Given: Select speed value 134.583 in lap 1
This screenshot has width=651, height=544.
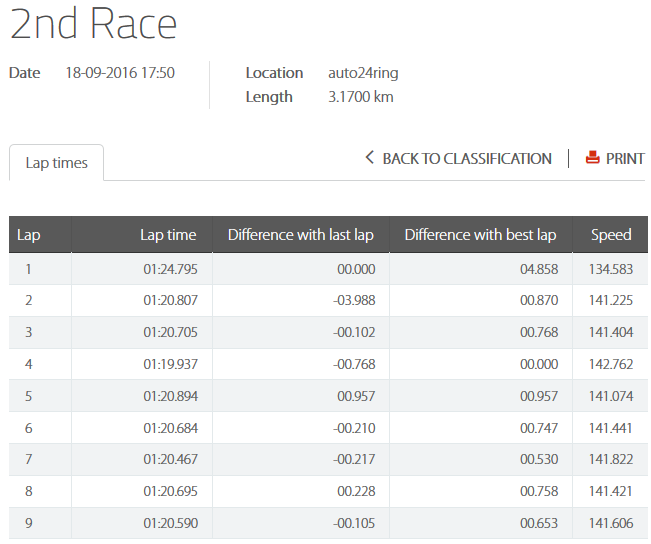Looking at the screenshot, I should pos(610,269).
